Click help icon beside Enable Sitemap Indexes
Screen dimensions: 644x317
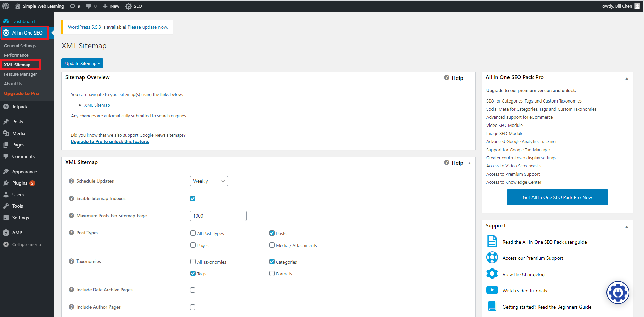point(71,198)
